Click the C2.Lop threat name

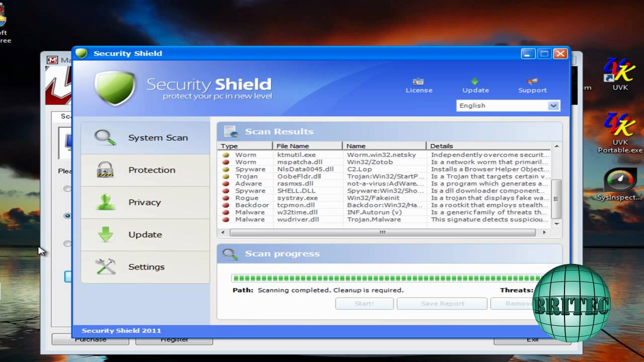(x=359, y=169)
